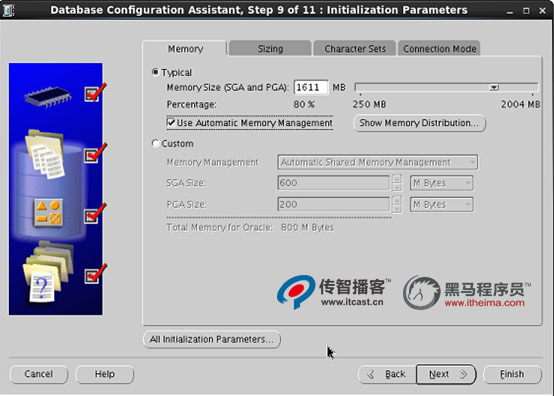
Task: Open All Initialization Parameters
Action: pos(212,339)
